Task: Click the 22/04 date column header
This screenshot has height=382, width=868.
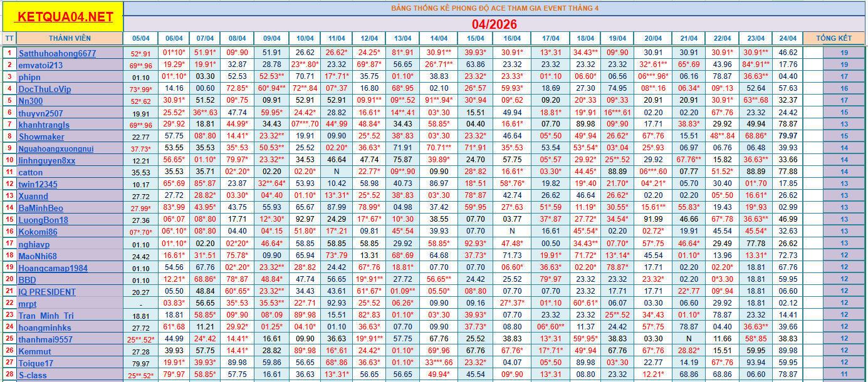Action: [x=722, y=38]
